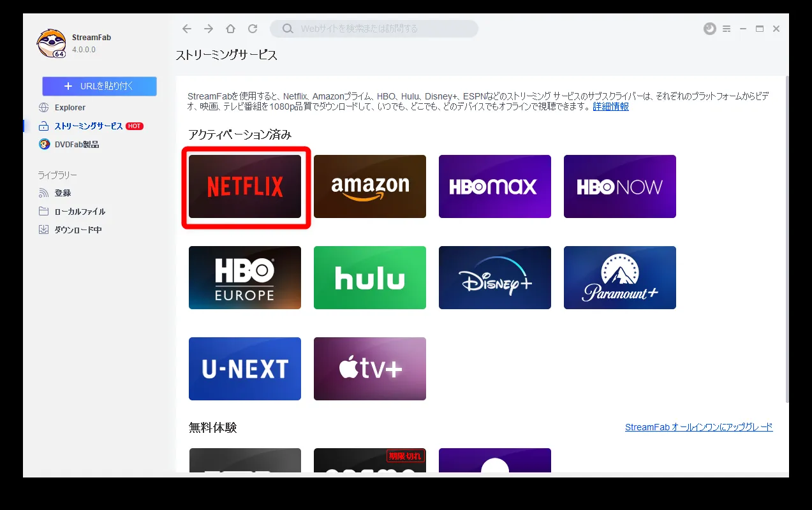Viewport: 812px width, 510px height.
Task: Open the hamburger menu icon
Action: click(x=727, y=29)
